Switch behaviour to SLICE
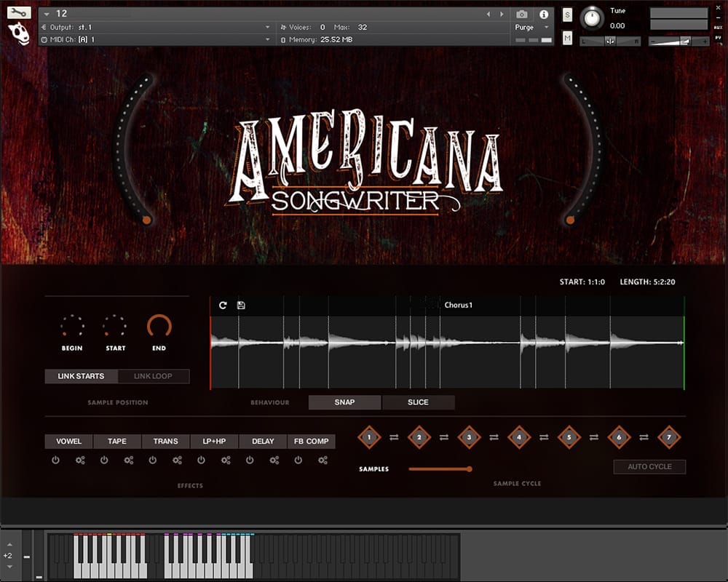Viewport: 728px width, 582px height. pos(418,402)
